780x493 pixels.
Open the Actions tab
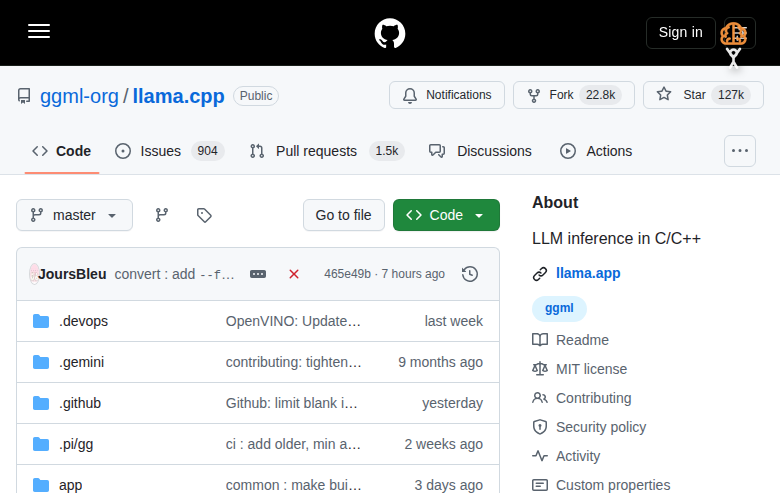(x=596, y=151)
